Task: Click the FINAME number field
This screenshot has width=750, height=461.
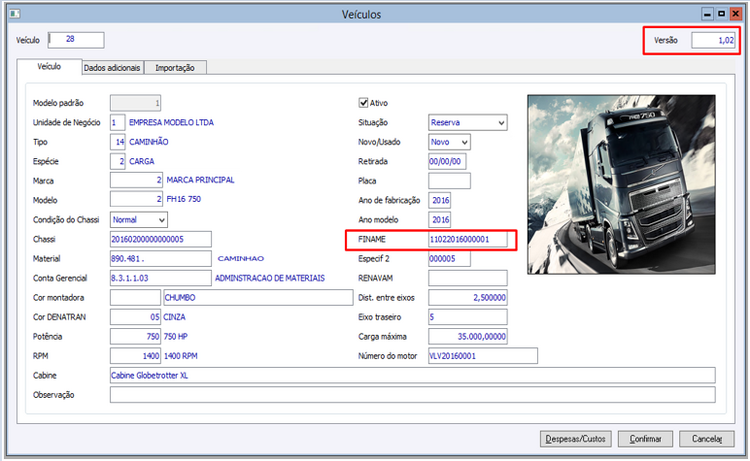Action: click(x=468, y=239)
